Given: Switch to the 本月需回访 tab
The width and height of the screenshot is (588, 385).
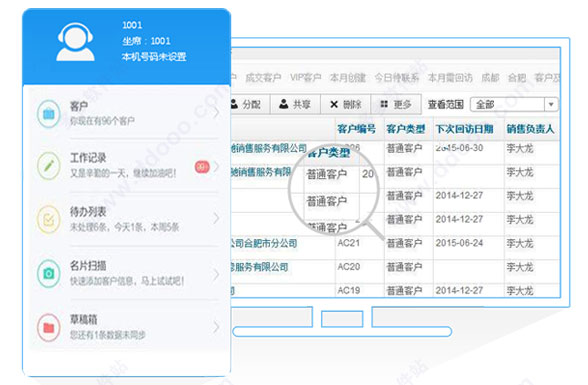Looking at the screenshot, I should pyautogui.click(x=450, y=78).
